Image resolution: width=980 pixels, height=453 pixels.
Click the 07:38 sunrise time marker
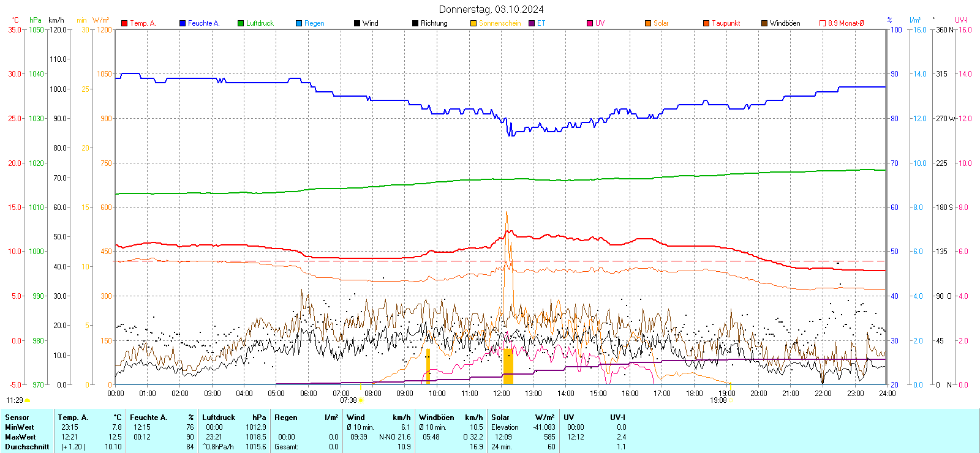(x=349, y=400)
